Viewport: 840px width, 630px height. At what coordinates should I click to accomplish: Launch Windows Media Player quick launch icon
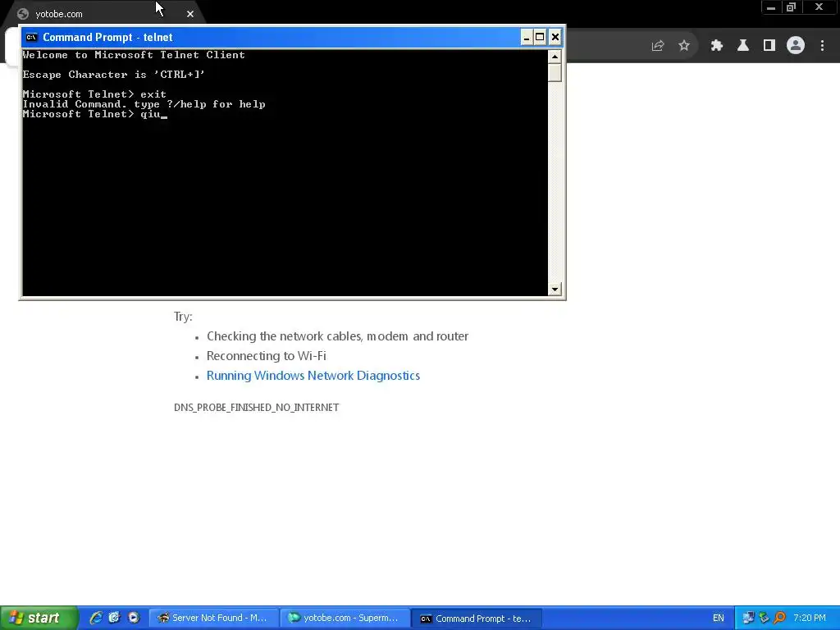coord(134,618)
